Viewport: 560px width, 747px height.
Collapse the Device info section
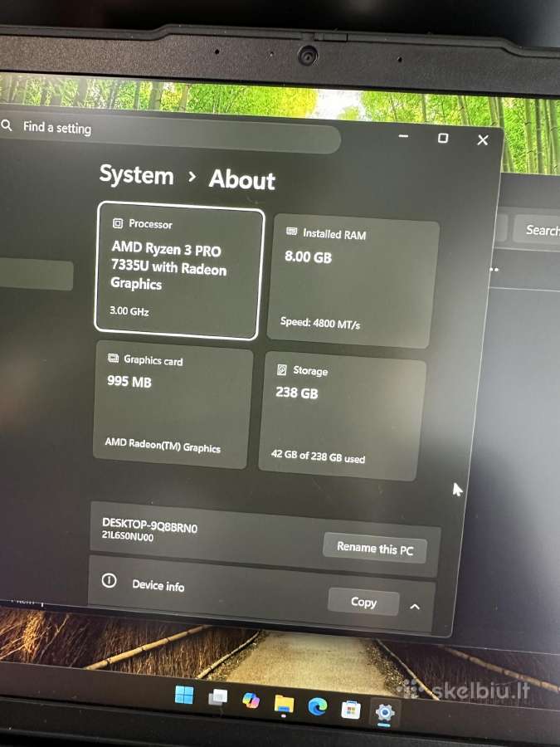pos(415,607)
